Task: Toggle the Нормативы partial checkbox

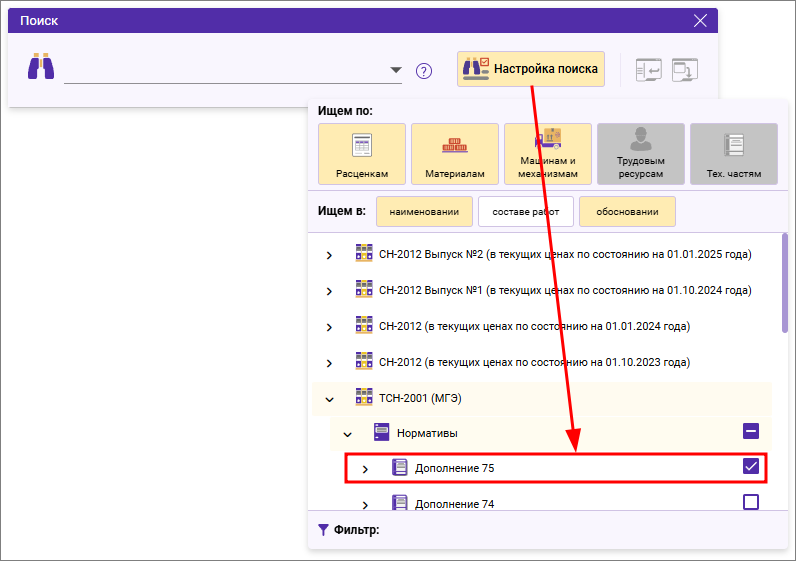Action: click(x=751, y=432)
